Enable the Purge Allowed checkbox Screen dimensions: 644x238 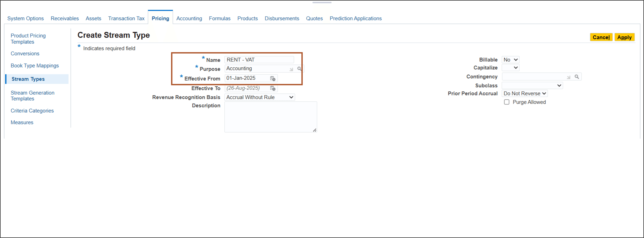[507, 102]
